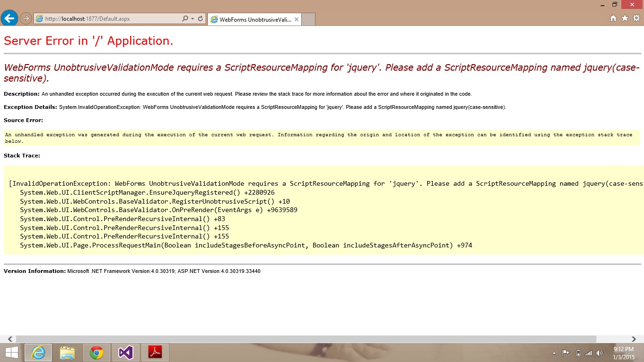The width and height of the screenshot is (644, 362).
Task: Click the Action Center flag icon
Action: click(x=565, y=353)
